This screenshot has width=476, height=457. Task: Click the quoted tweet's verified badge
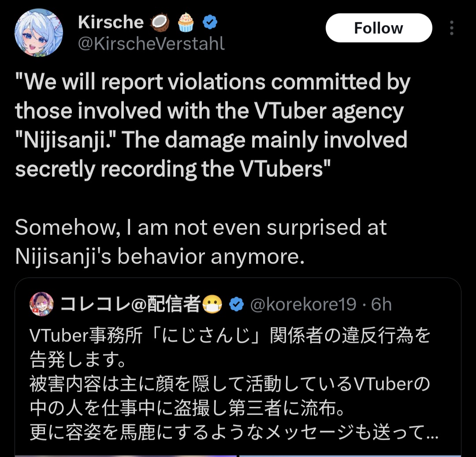(237, 304)
